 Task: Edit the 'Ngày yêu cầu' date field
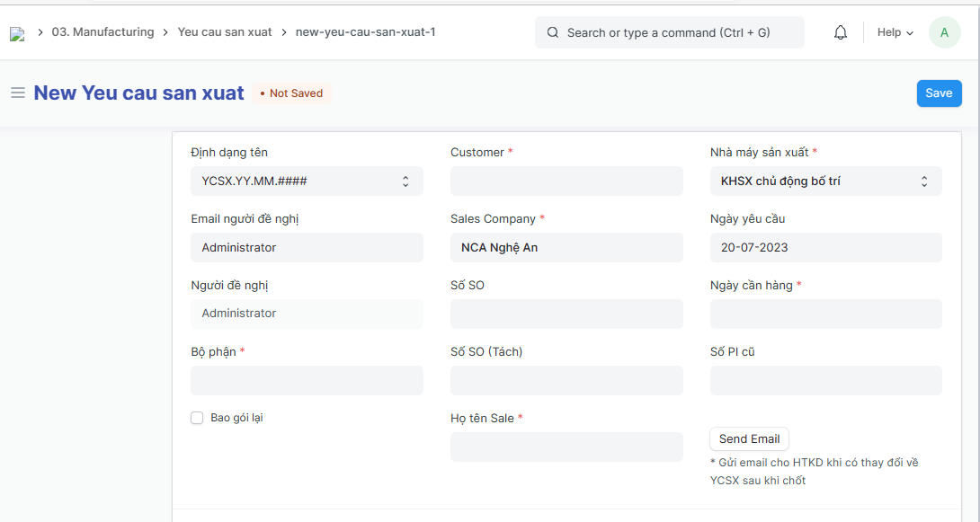[x=825, y=248]
